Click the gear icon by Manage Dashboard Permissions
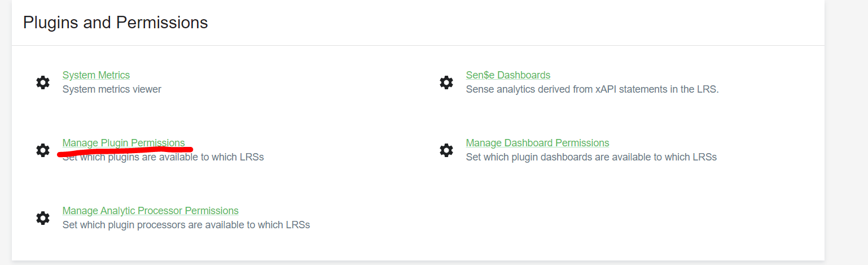This screenshot has width=868, height=265. coord(446,150)
